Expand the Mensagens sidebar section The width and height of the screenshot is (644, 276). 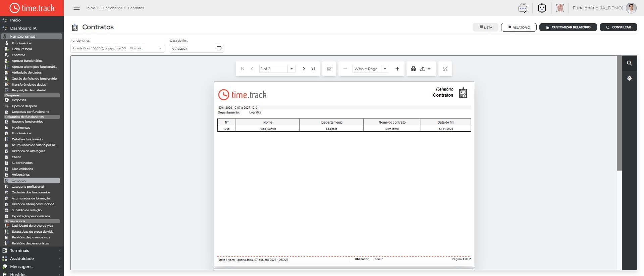32,267
